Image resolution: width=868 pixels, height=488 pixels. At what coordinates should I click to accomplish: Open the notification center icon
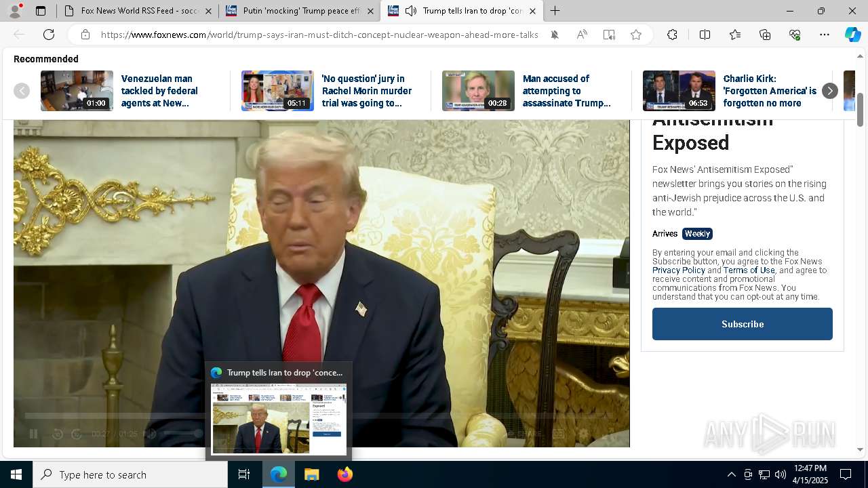point(846,474)
